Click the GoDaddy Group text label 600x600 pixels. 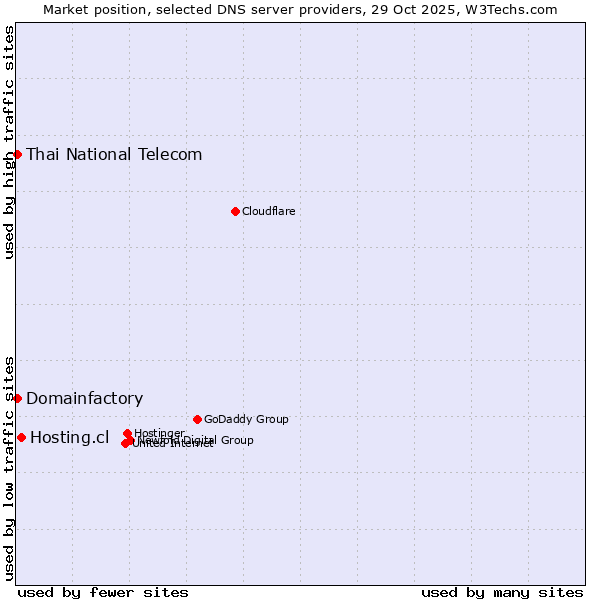click(x=246, y=419)
